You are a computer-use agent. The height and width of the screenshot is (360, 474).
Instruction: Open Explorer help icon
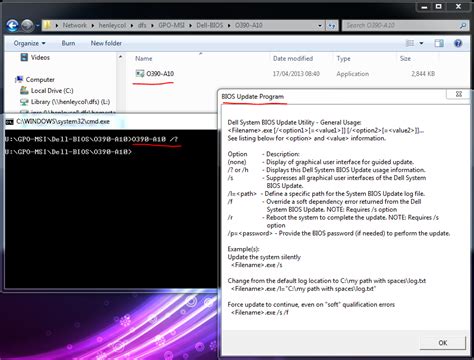click(458, 43)
